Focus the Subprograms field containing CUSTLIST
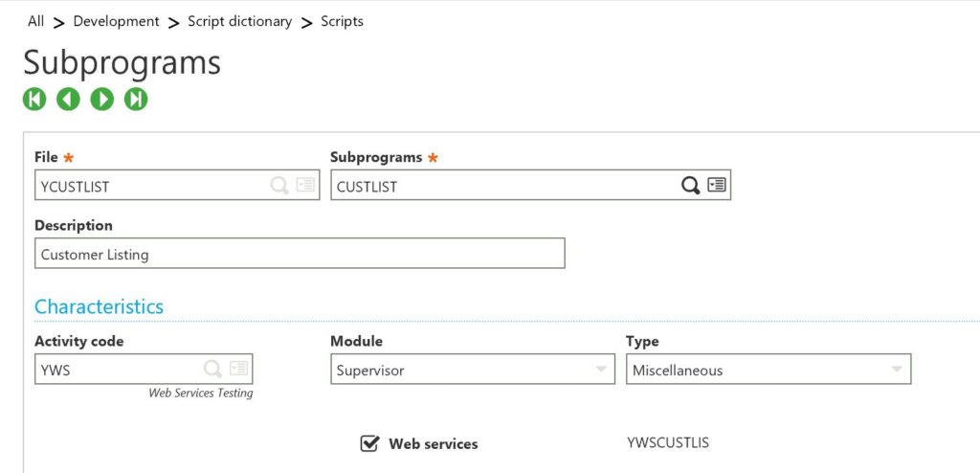Viewport: 980px width, 473px height. click(x=502, y=186)
